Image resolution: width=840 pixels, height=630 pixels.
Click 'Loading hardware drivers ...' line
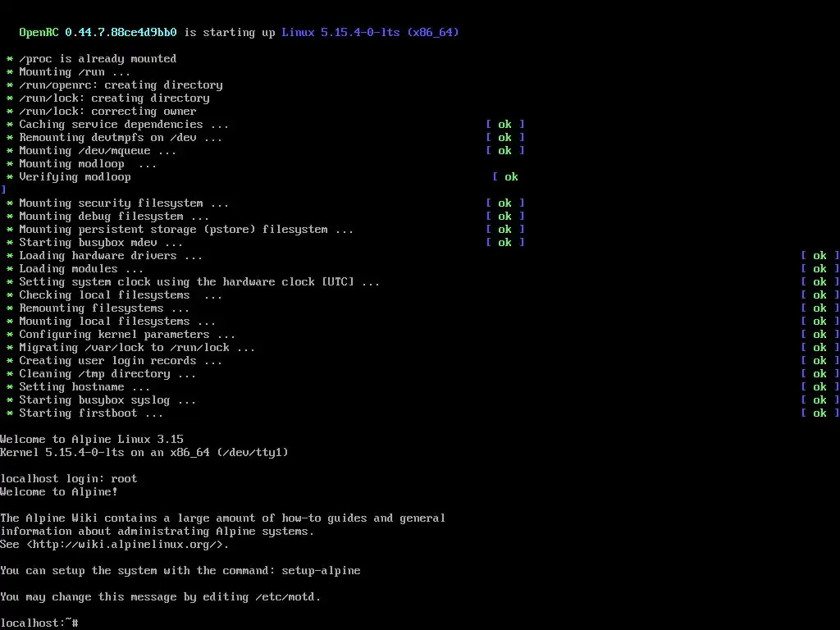(x=111, y=256)
